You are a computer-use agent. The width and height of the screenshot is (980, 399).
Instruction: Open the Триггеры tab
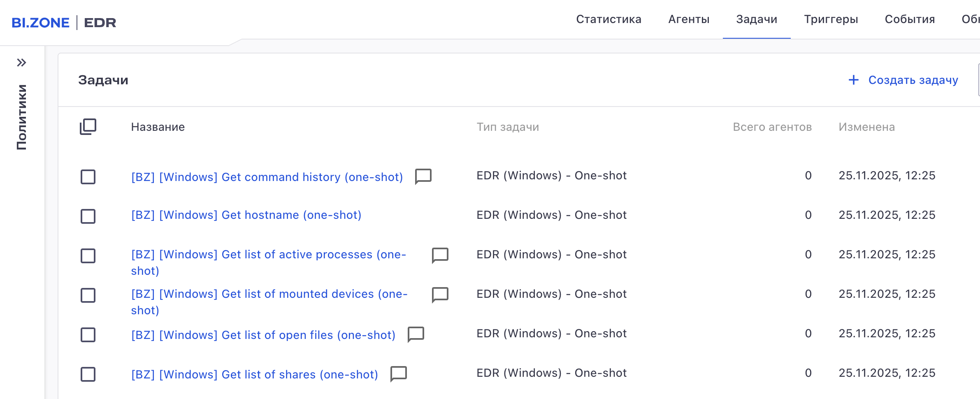[x=831, y=19]
